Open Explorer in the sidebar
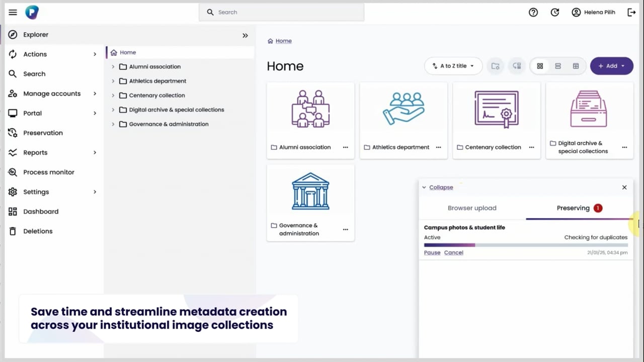 [35, 35]
